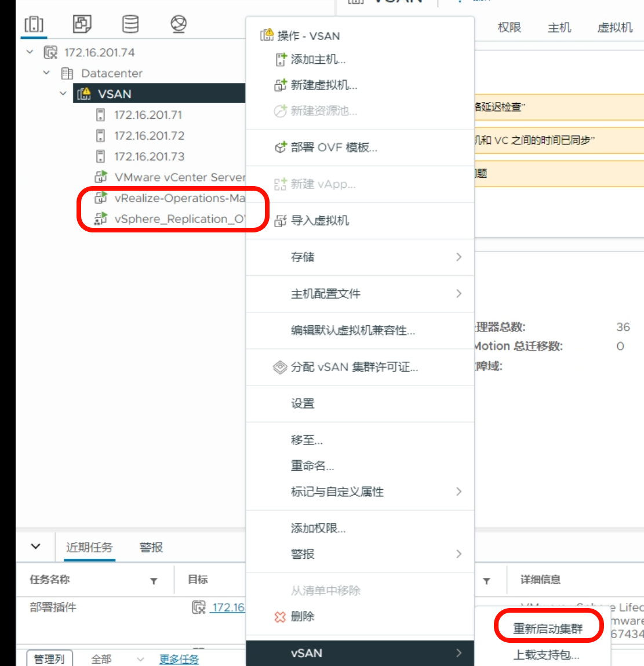Open the 172.16 target link in tasks
Image resolution: width=644 pixels, height=666 pixels.
coord(228,607)
